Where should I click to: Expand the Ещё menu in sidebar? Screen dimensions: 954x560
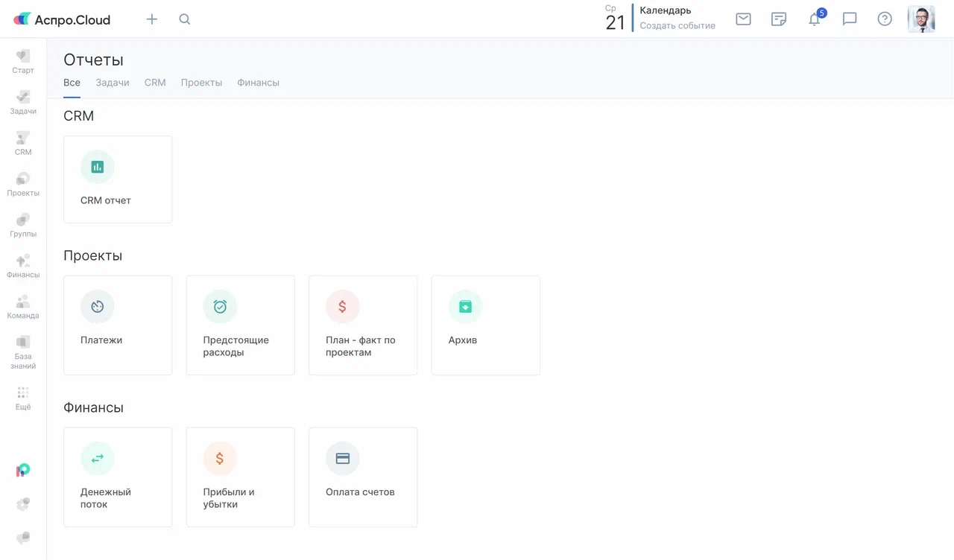coord(23,398)
